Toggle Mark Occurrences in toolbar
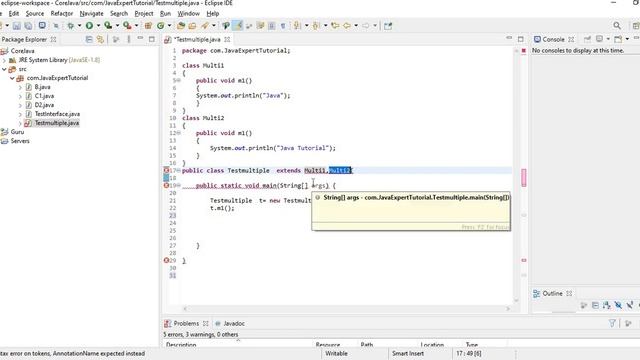The width and height of the screenshot is (640, 360). pos(237,26)
